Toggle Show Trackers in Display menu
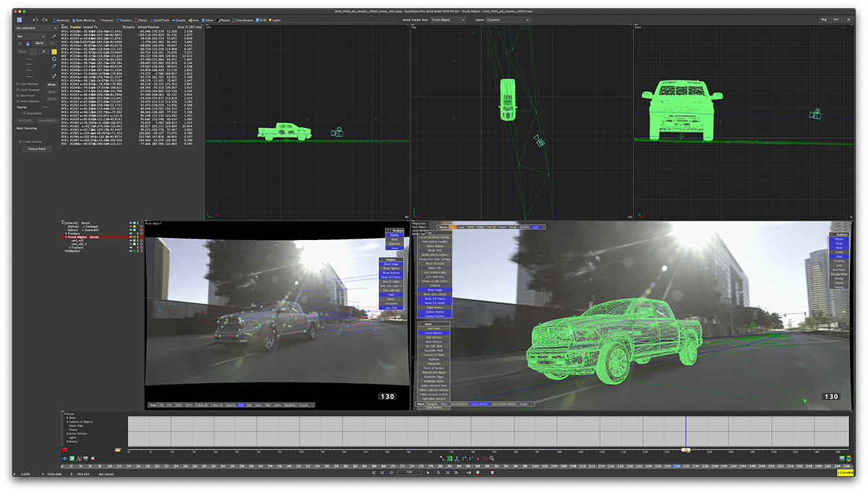The image size is (868, 493). point(391,273)
